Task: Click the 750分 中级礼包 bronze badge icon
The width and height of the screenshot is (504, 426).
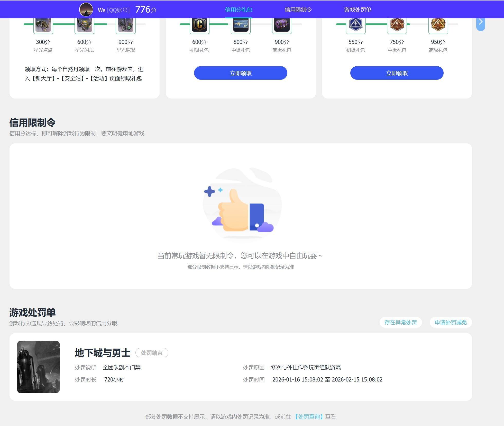Action: click(x=397, y=26)
